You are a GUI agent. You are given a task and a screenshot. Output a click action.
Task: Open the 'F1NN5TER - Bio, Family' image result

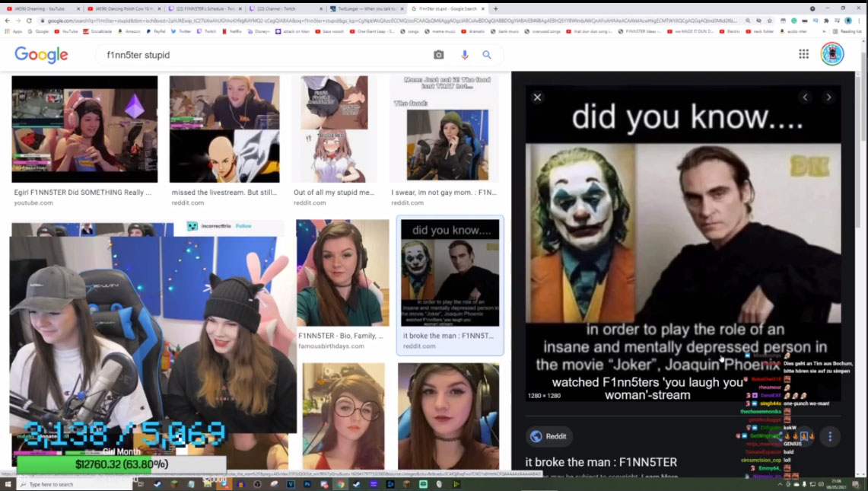tap(342, 273)
